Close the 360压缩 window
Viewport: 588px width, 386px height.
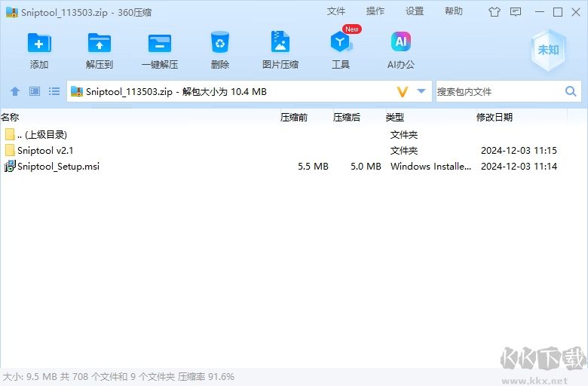click(x=576, y=12)
